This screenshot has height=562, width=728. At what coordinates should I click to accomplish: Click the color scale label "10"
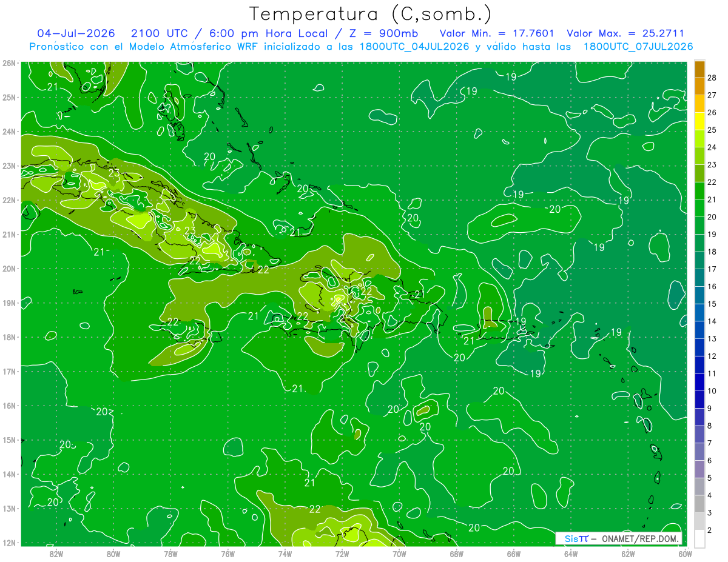tap(712, 391)
